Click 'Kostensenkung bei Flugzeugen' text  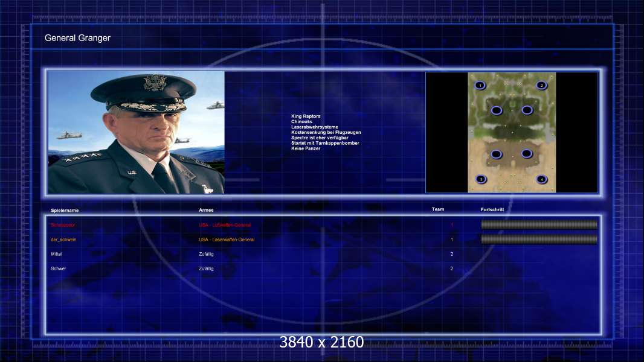click(326, 132)
